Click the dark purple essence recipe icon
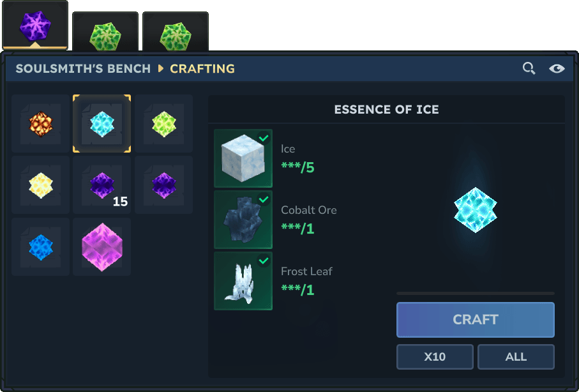Image resolution: width=579 pixels, height=392 pixels. click(x=163, y=185)
